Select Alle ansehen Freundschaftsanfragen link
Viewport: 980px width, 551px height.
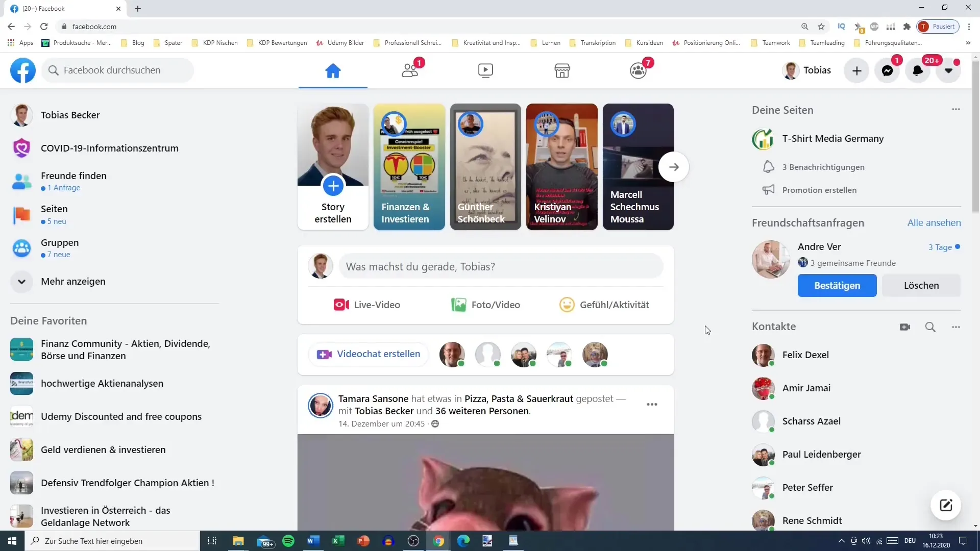coord(934,222)
